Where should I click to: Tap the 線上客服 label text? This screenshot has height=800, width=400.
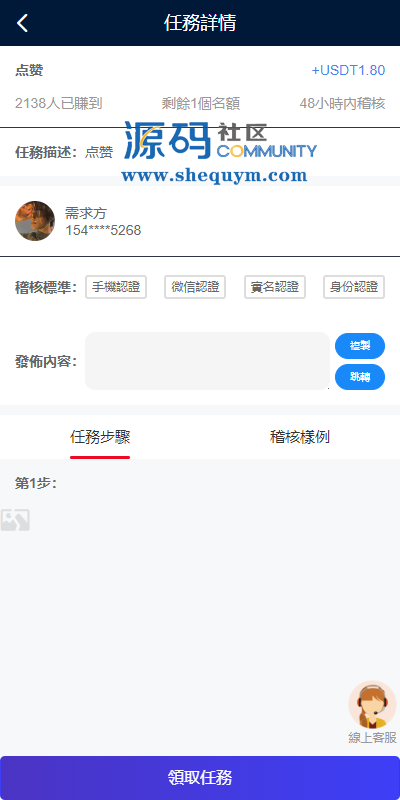coord(372,738)
